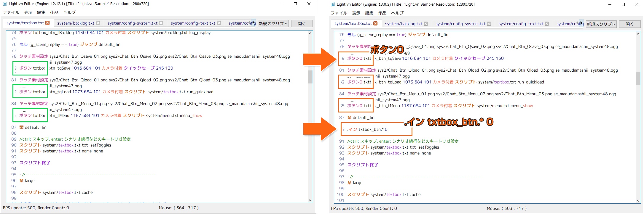Click line 87 '栞 default_fin' in left editor

tap(33, 127)
